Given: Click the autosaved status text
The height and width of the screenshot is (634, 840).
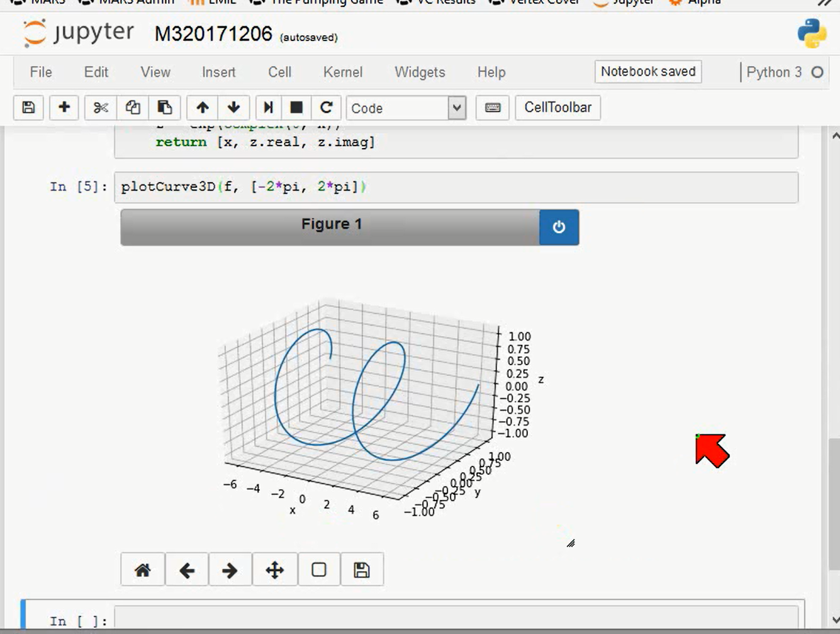Looking at the screenshot, I should pos(309,38).
